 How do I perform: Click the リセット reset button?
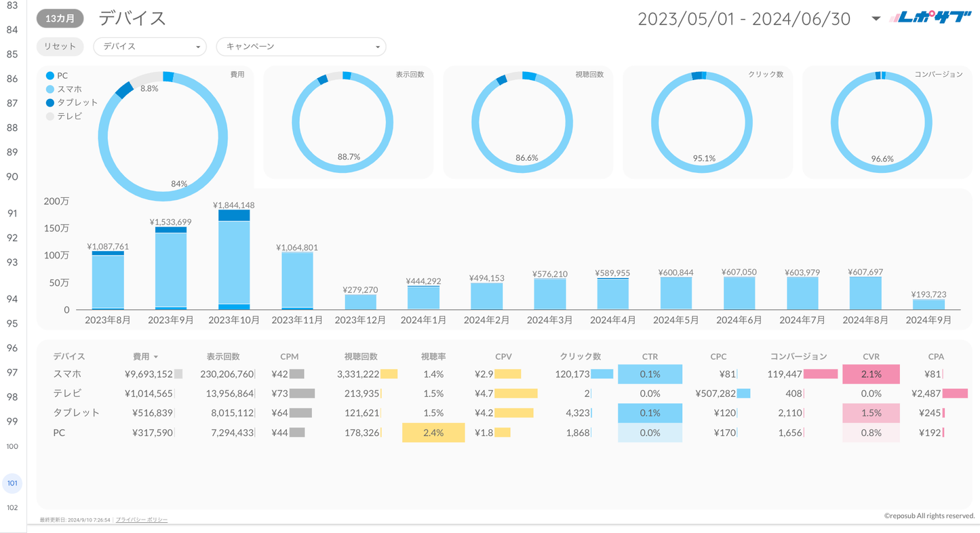point(60,46)
